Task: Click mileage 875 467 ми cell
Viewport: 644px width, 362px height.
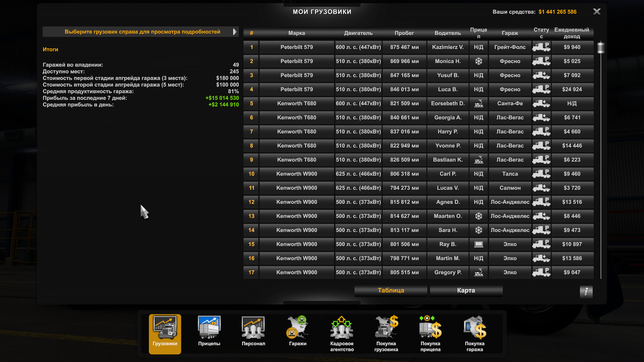Action: (x=405, y=47)
